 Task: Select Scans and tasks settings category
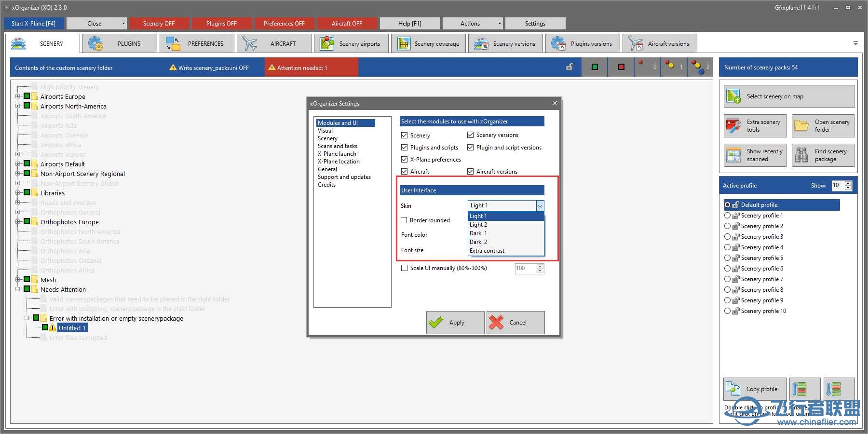(338, 146)
